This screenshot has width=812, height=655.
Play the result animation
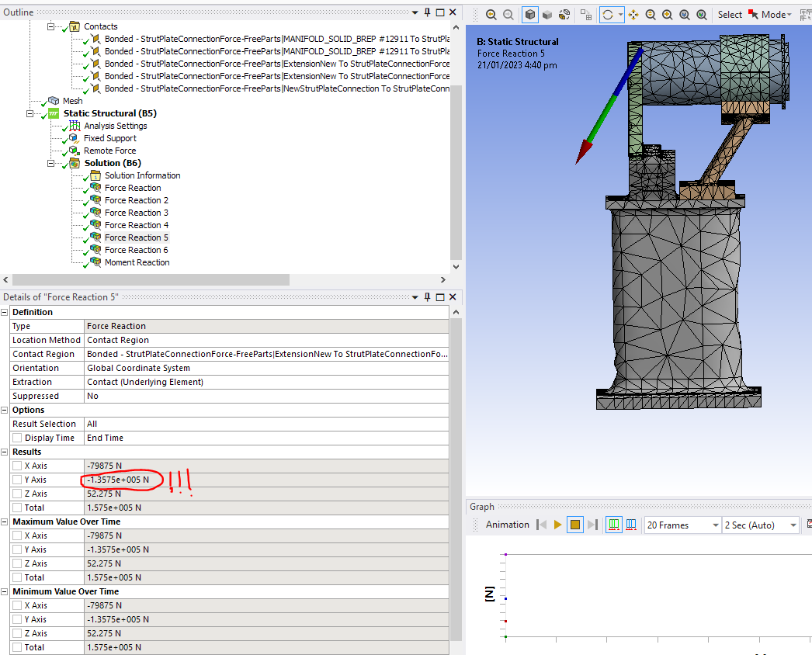pos(557,525)
